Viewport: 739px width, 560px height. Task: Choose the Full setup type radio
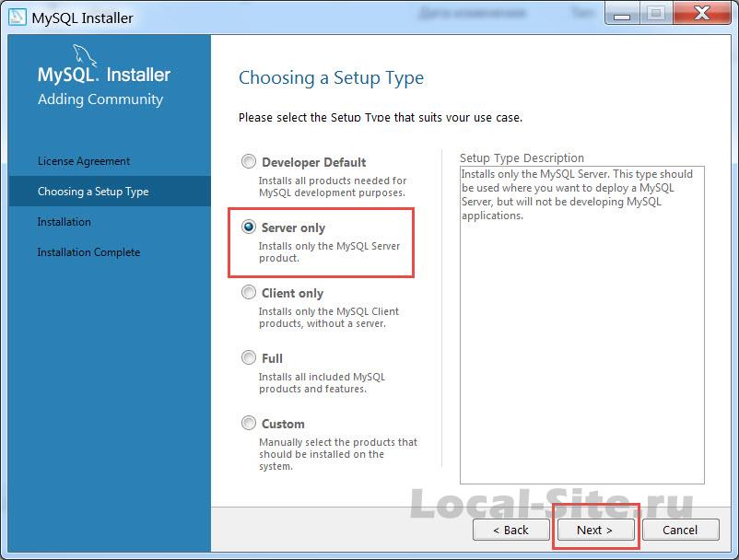click(x=249, y=357)
